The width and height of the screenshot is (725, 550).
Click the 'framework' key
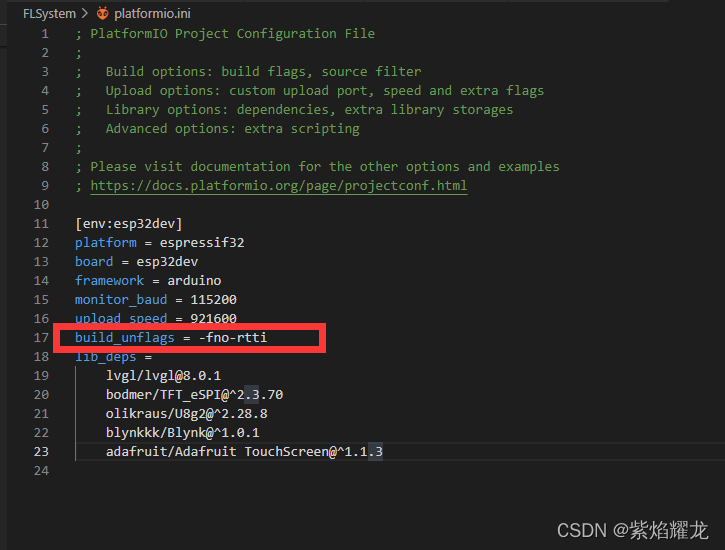(110, 281)
